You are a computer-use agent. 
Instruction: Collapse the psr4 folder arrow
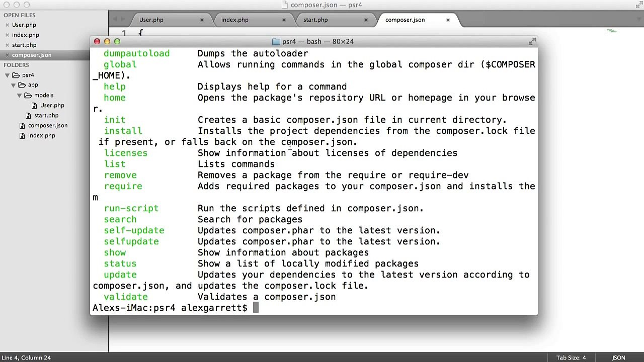click(x=8, y=75)
